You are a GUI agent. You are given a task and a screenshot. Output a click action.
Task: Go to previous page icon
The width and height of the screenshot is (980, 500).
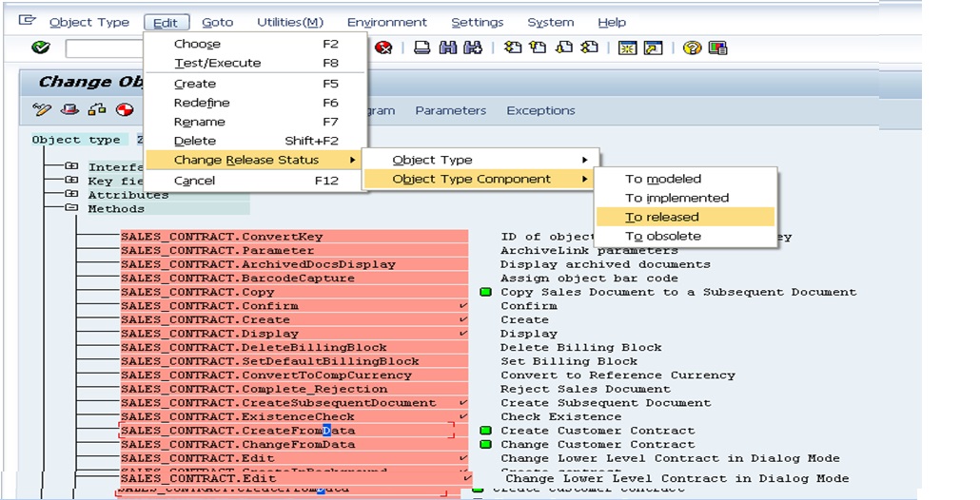point(539,48)
